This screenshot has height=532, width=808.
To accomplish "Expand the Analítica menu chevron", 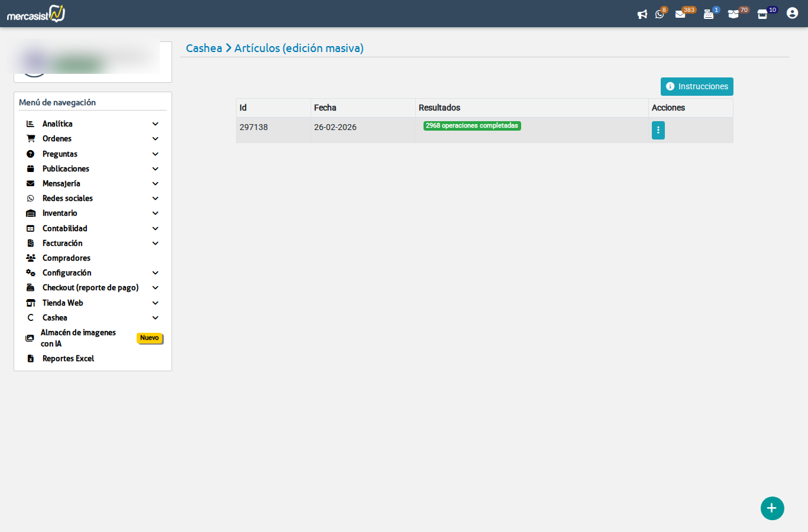I will click(x=155, y=124).
